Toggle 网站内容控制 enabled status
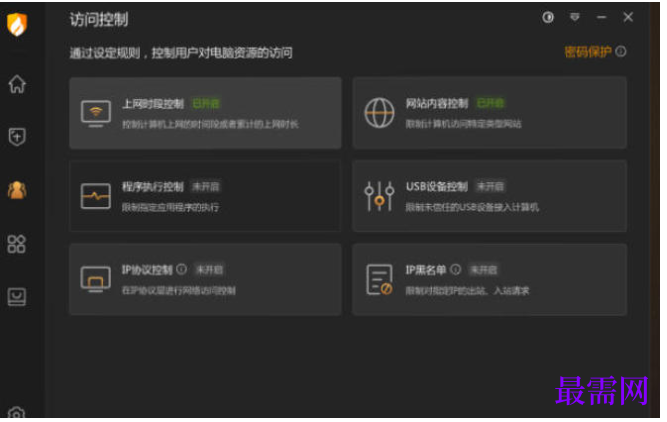Screen dimensions: 667x422 [x=490, y=103]
